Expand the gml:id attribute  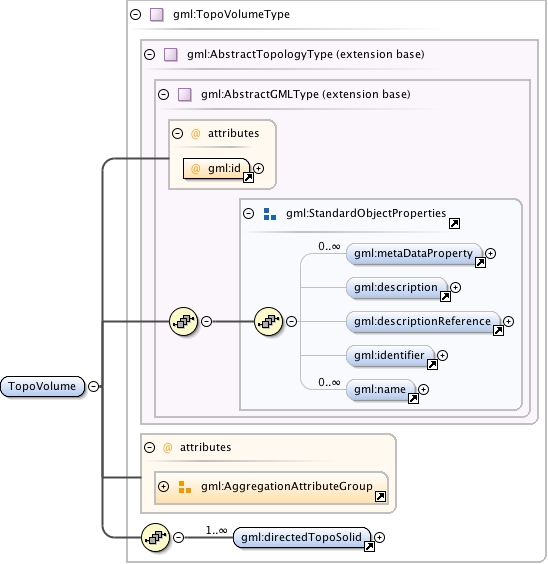pos(258,168)
